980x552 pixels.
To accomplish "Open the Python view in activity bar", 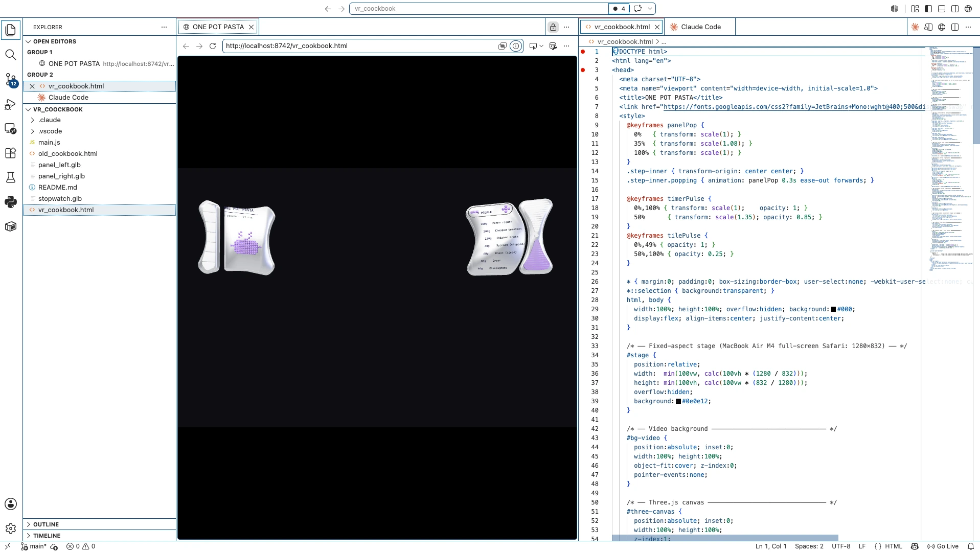I will pos(11,202).
